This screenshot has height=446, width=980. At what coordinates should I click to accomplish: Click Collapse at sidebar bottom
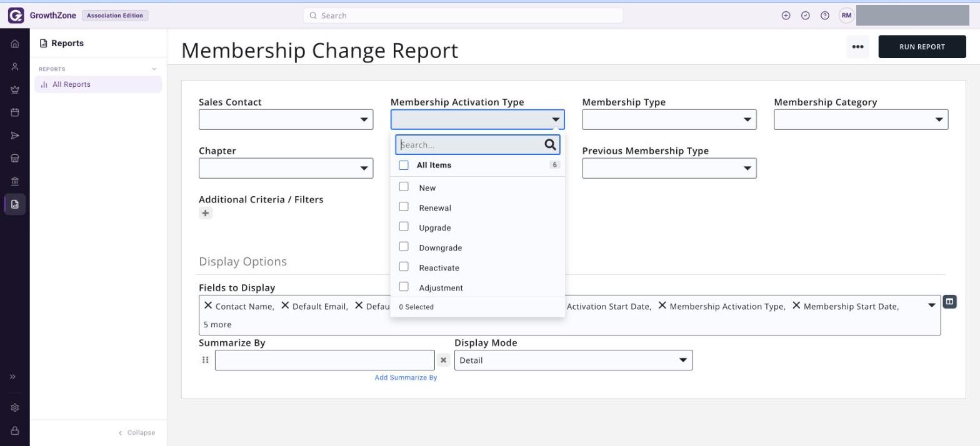click(x=137, y=432)
